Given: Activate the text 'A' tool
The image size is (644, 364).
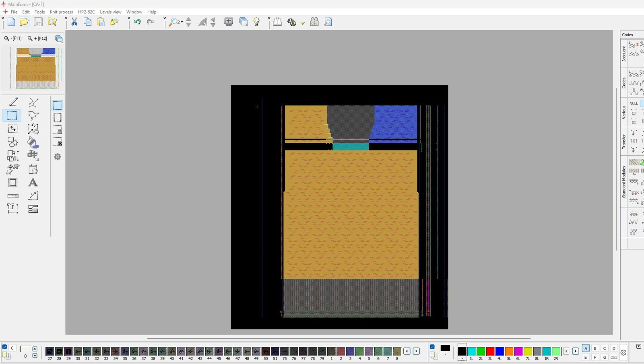Looking at the screenshot, I should (33, 183).
